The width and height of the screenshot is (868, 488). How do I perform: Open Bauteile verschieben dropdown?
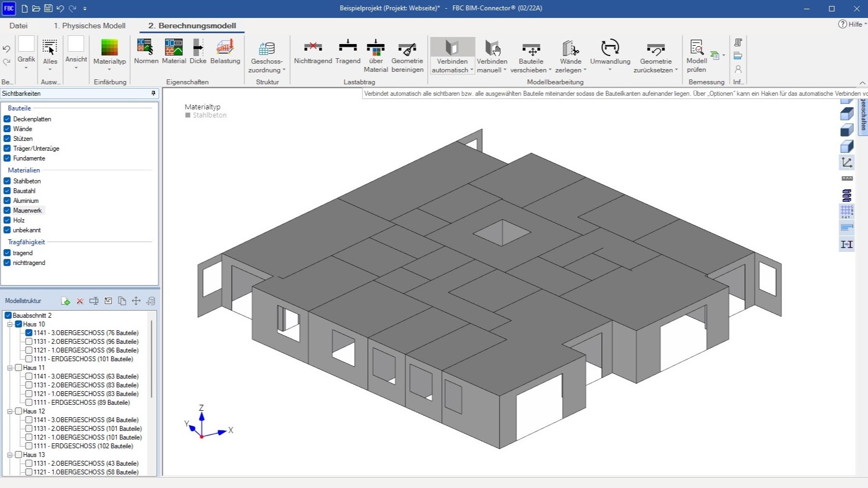coord(550,70)
